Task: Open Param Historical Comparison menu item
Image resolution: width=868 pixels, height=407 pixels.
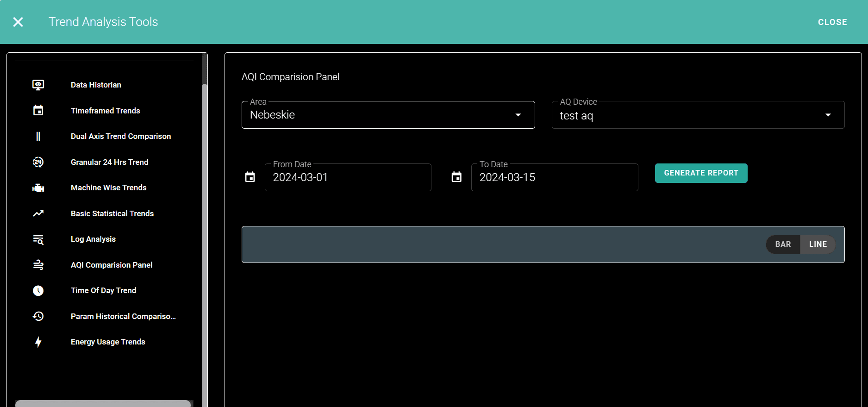Action: pos(123,316)
